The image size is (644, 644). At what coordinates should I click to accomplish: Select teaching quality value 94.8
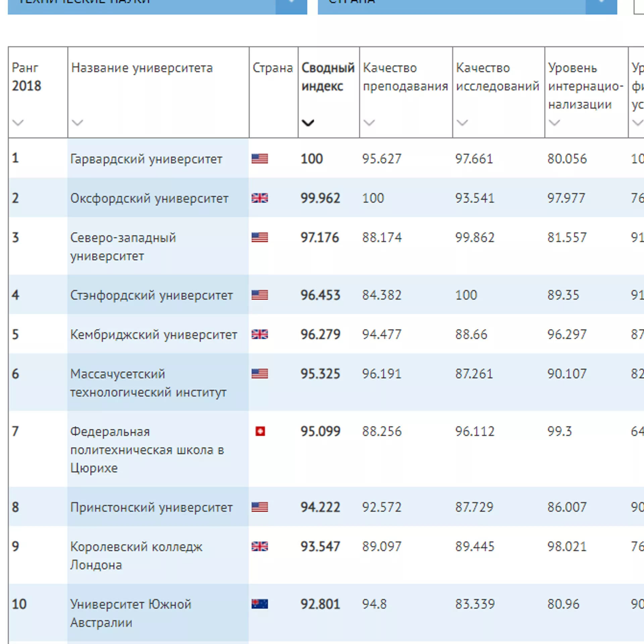374,604
